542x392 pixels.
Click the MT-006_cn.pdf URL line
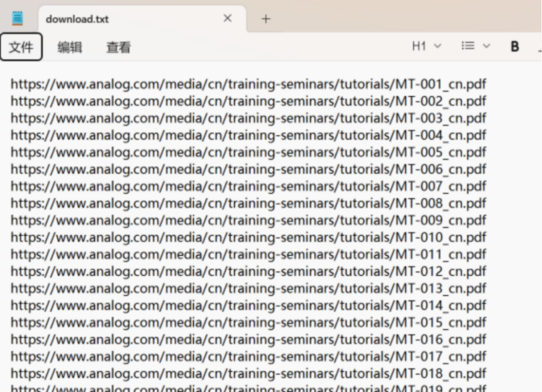coord(248,169)
